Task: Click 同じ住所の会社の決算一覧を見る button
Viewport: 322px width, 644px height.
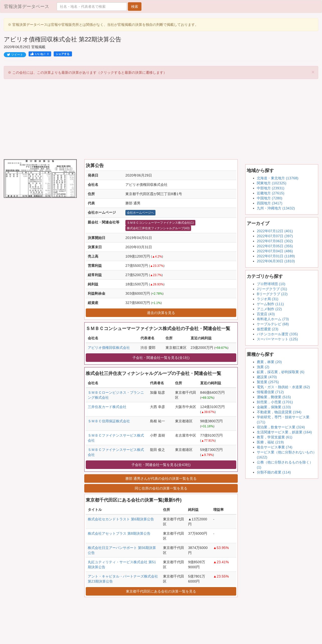Action: (161, 488)
